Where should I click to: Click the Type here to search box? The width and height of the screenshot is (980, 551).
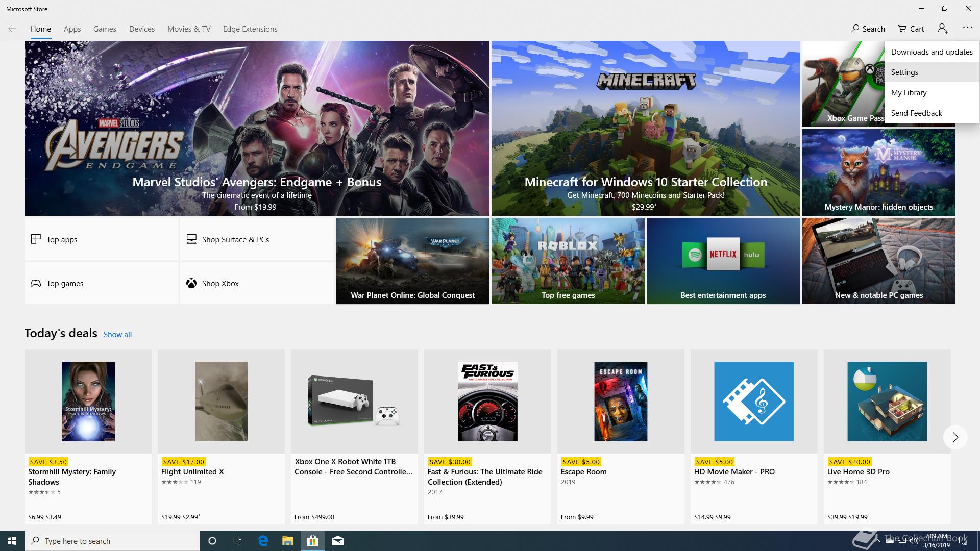[112, 541]
